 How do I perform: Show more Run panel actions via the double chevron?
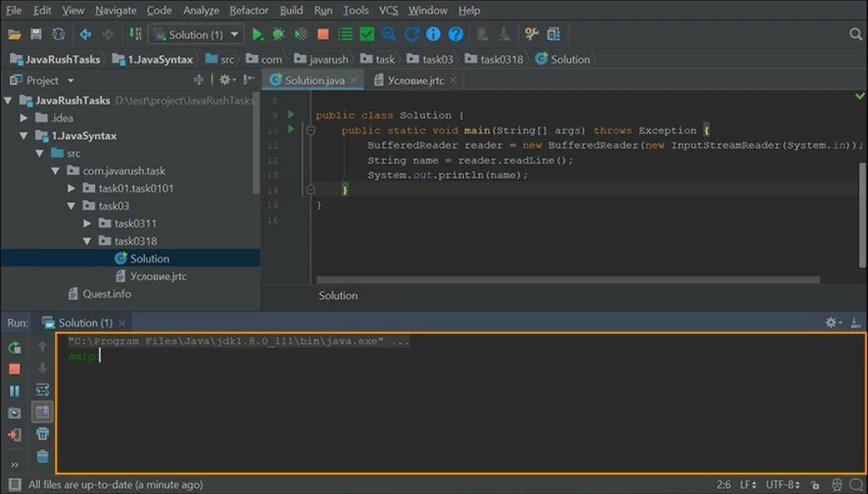point(14,464)
